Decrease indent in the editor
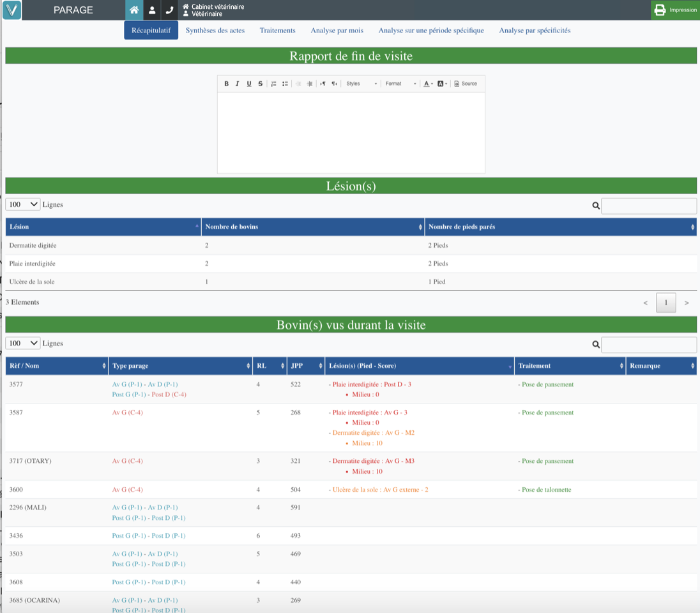700x613 pixels. (298, 84)
